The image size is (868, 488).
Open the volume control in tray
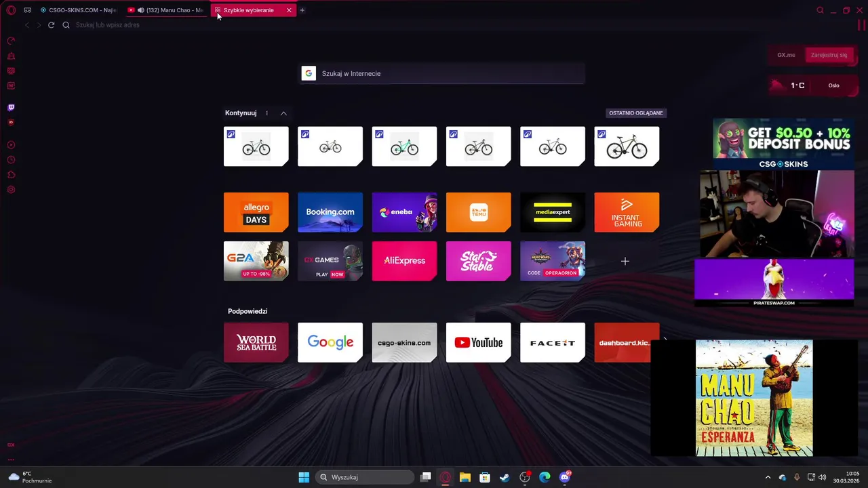click(822, 477)
